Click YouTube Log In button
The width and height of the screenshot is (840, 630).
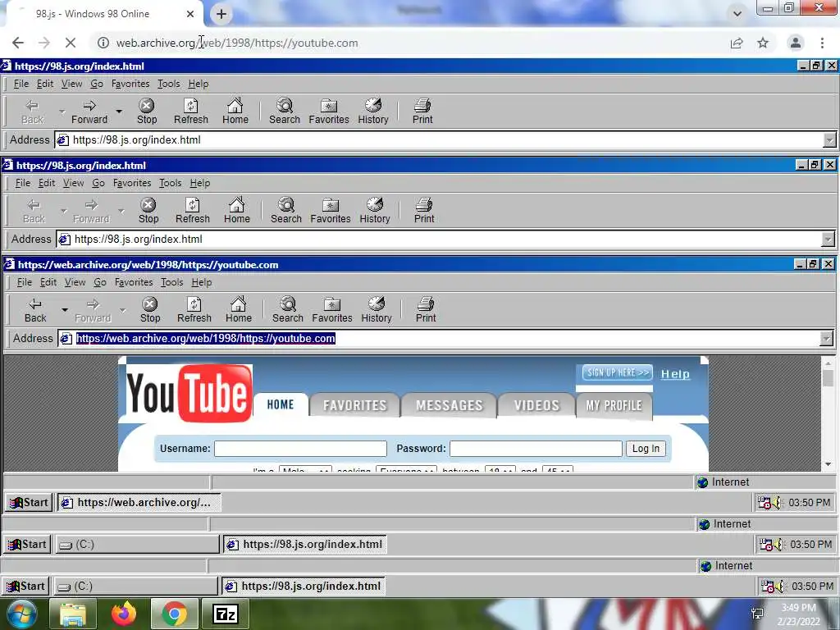pyautogui.click(x=646, y=449)
